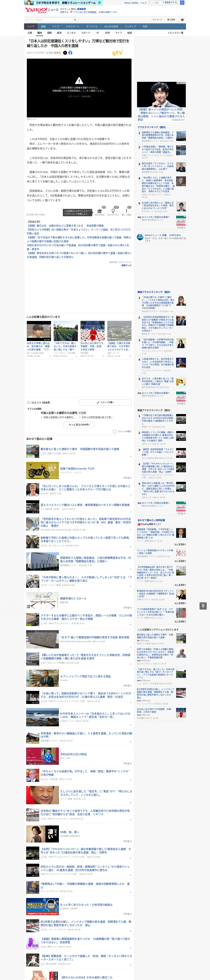Viewport: 210px width, 980px height.
Task: Toggle the コメント非表示 checkbox
Action: coord(115,431)
